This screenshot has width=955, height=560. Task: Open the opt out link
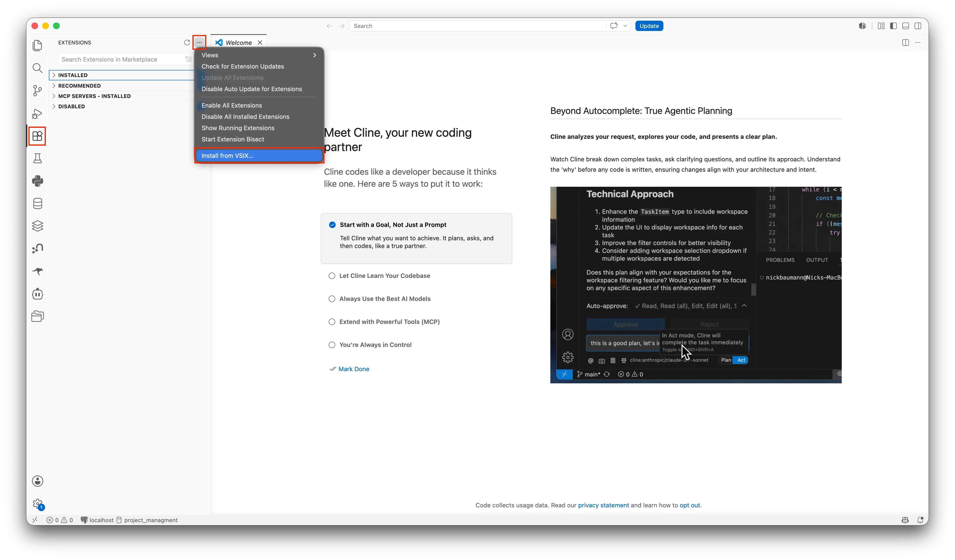(690, 506)
